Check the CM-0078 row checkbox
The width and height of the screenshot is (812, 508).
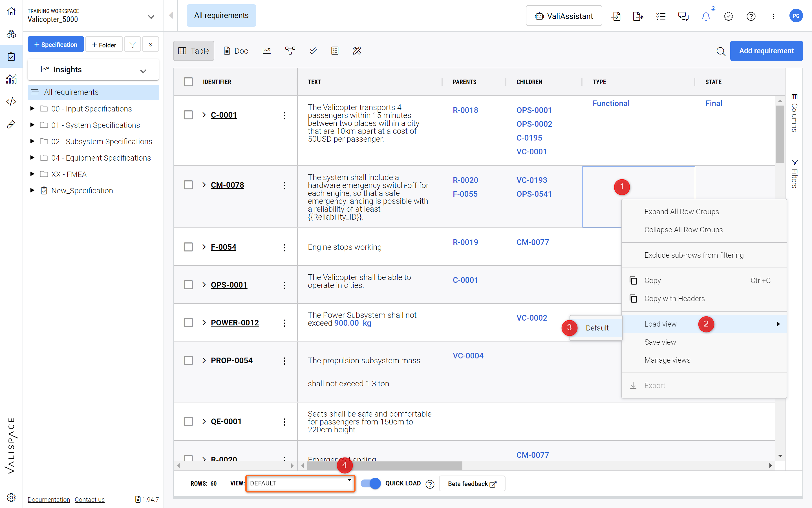(x=188, y=185)
